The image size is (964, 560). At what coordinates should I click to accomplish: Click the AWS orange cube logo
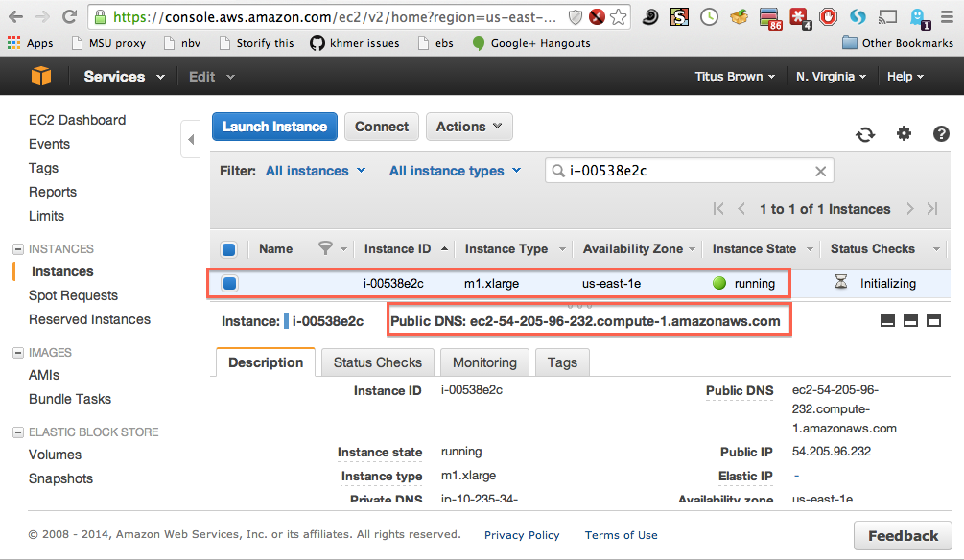(x=41, y=76)
